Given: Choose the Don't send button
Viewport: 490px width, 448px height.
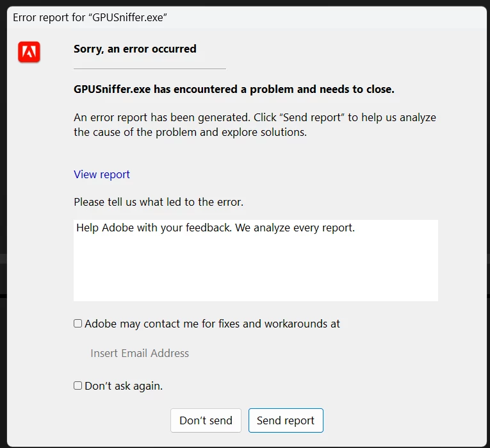Looking at the screenshot, I should (206, 420).
